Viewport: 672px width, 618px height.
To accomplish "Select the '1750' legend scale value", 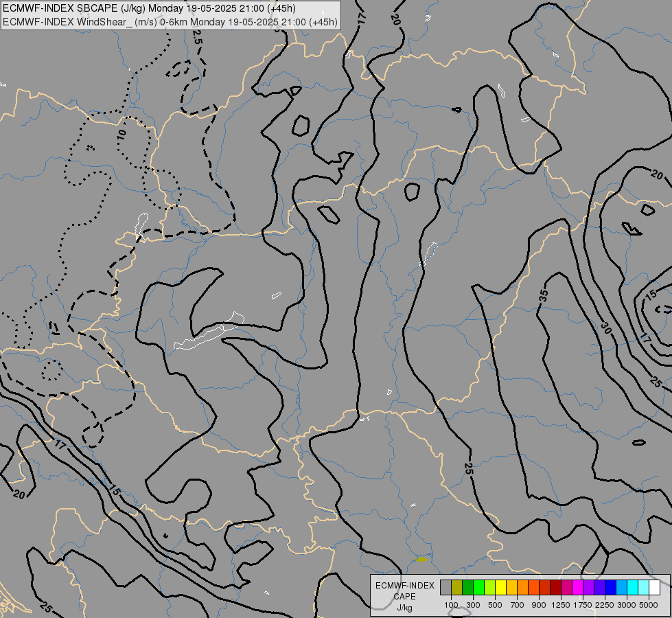I will tap(583, 605).
